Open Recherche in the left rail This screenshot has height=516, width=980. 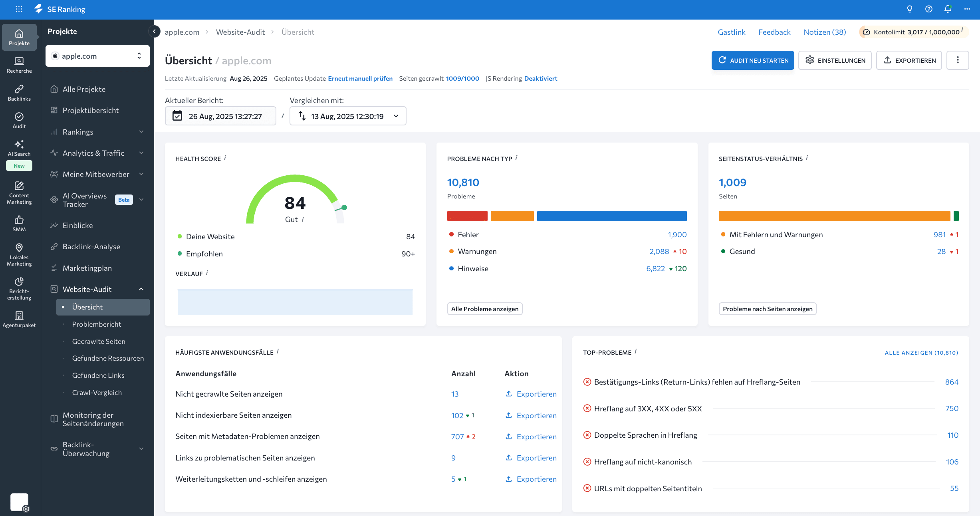pyautogui.click(x=19, y=65)
